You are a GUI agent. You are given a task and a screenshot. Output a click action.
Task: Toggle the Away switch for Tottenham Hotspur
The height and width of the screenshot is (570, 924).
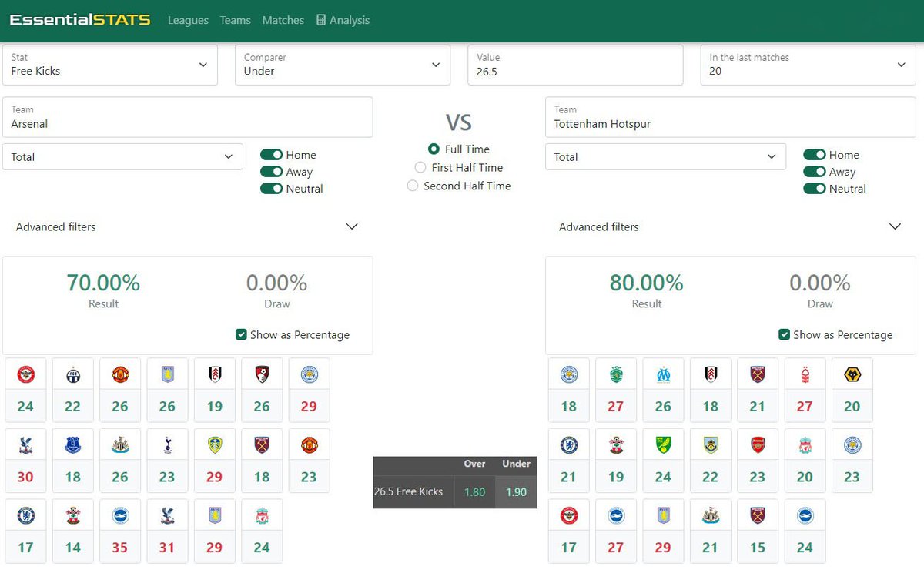click(815, 172)
